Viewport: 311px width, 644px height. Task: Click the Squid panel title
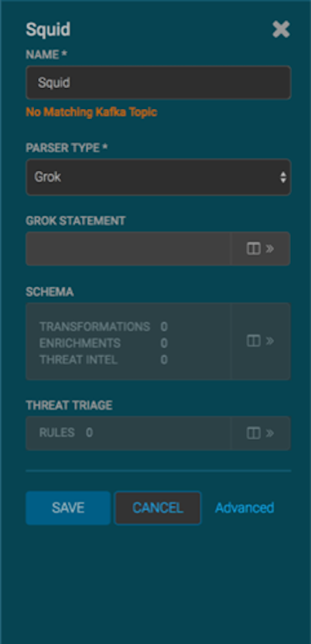(x=48, y=29)
